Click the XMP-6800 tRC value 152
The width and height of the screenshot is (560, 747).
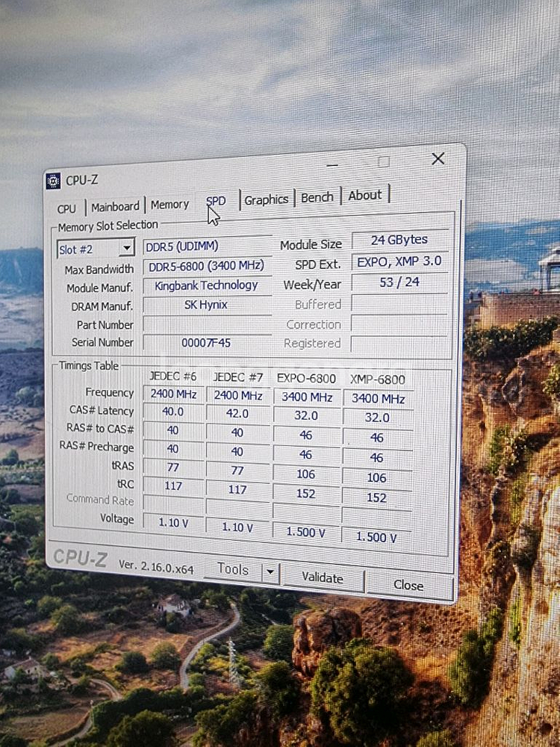point(377,498)
